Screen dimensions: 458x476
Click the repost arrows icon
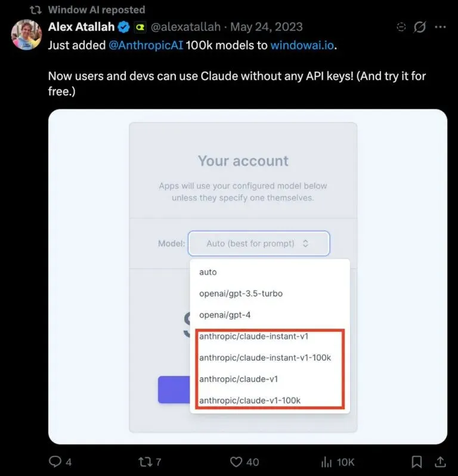(x=145, y=462)
